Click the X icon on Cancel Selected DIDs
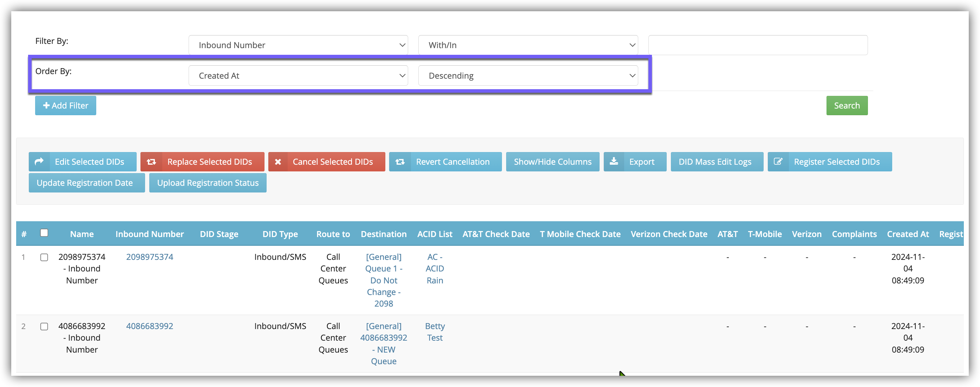 pos(278,162)
